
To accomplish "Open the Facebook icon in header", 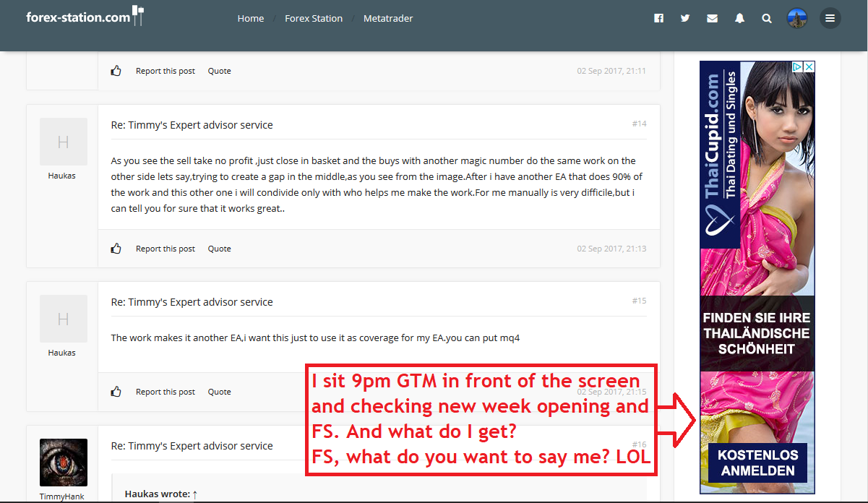I will 658,19.
